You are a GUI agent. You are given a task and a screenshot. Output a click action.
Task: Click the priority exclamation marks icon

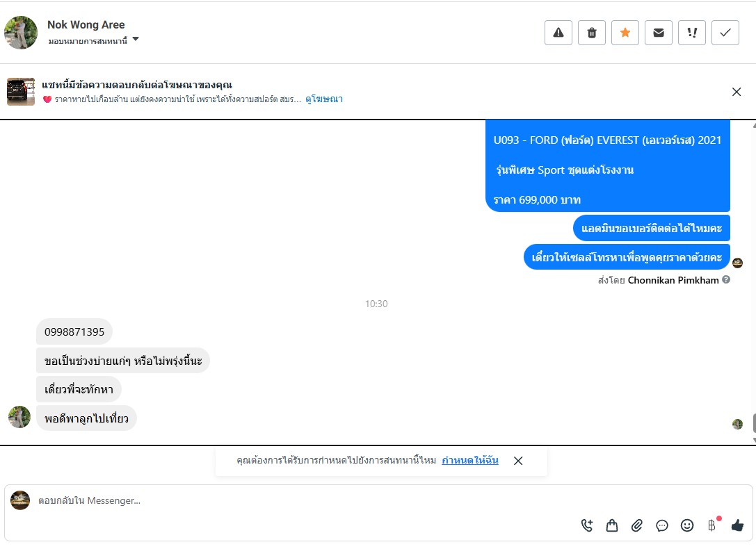point(692,33)
